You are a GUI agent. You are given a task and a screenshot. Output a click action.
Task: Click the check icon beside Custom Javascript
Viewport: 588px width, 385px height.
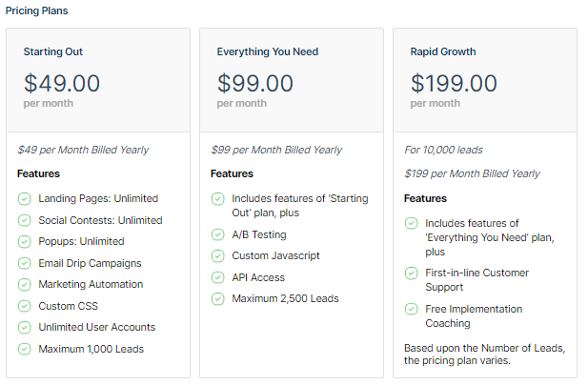click(218, 256)
